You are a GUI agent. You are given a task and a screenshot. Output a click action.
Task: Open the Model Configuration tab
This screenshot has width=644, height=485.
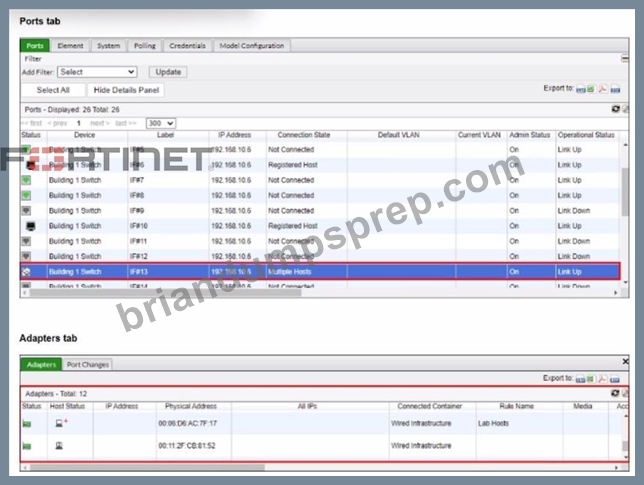coord(252,46)
